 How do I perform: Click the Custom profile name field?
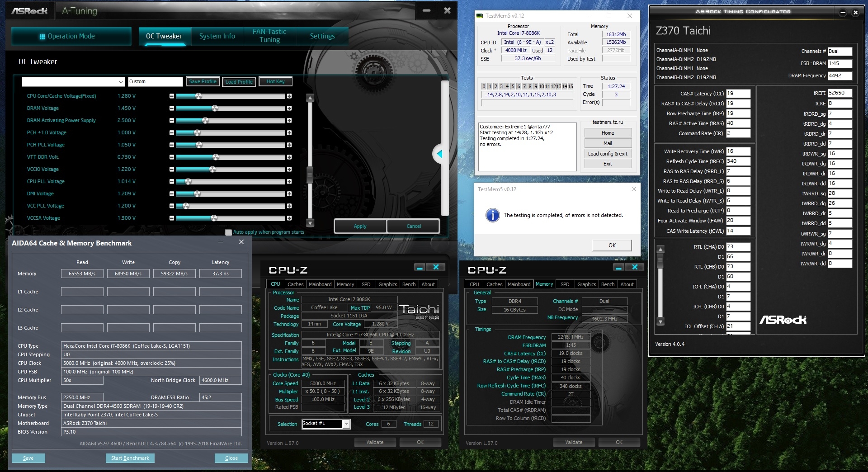coord(155,82)
